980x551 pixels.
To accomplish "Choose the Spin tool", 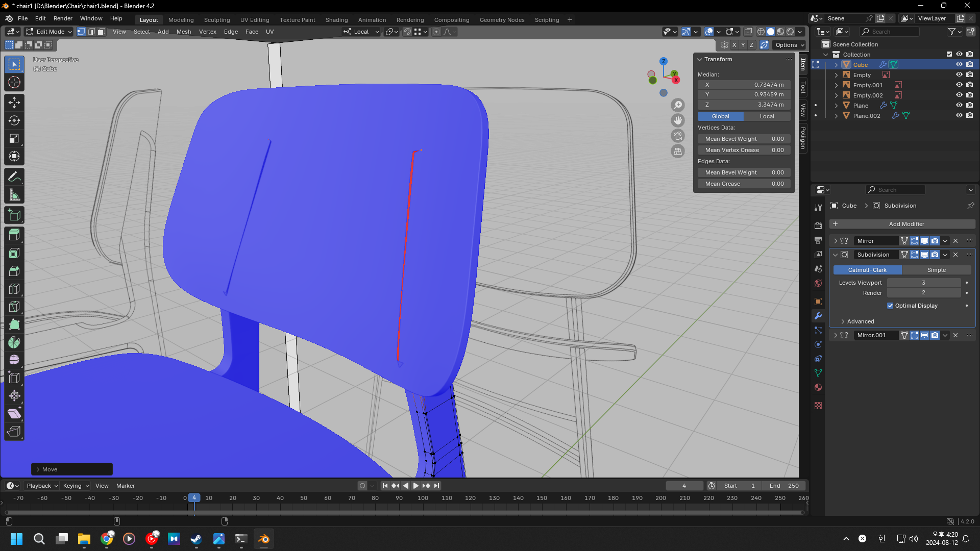I will pos(14,342).
